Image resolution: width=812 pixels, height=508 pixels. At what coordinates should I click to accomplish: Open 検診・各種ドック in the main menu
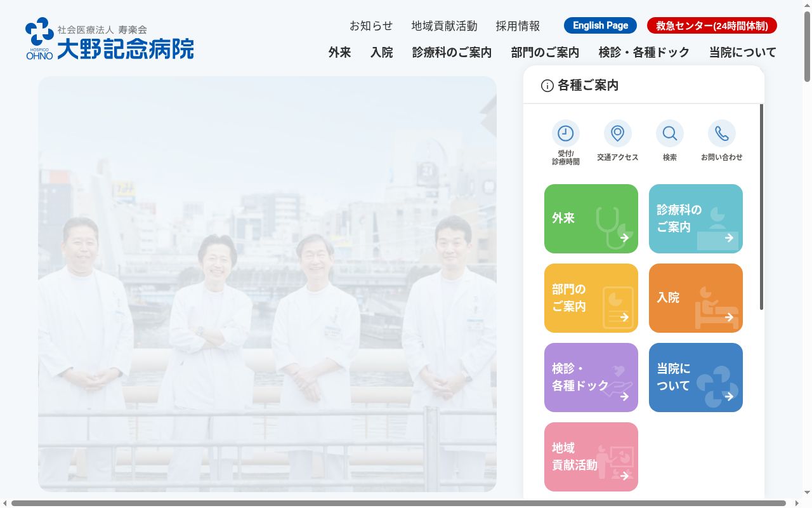click(644, 53)
